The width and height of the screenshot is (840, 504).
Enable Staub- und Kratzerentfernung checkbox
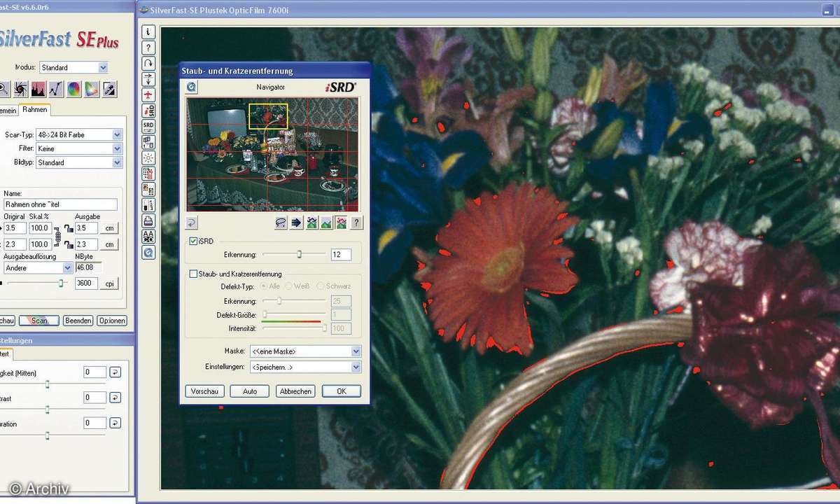coord(194,274)
